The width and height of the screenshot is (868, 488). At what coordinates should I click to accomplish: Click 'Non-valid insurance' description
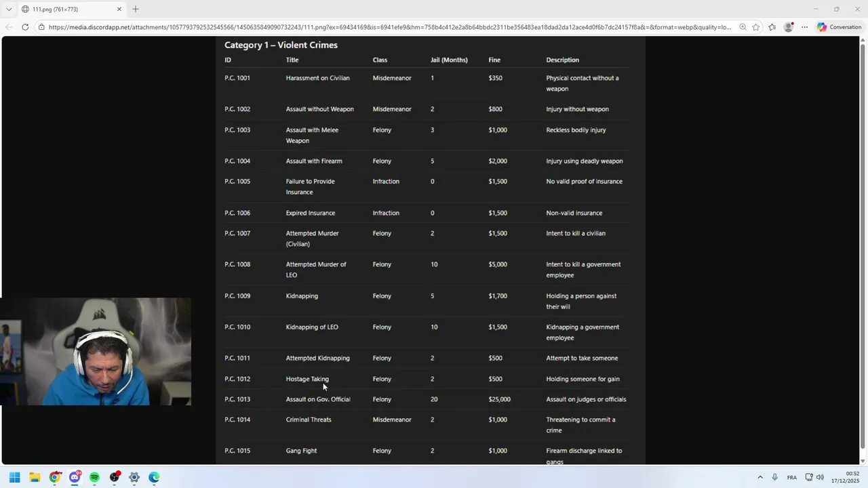pos(574,213)
